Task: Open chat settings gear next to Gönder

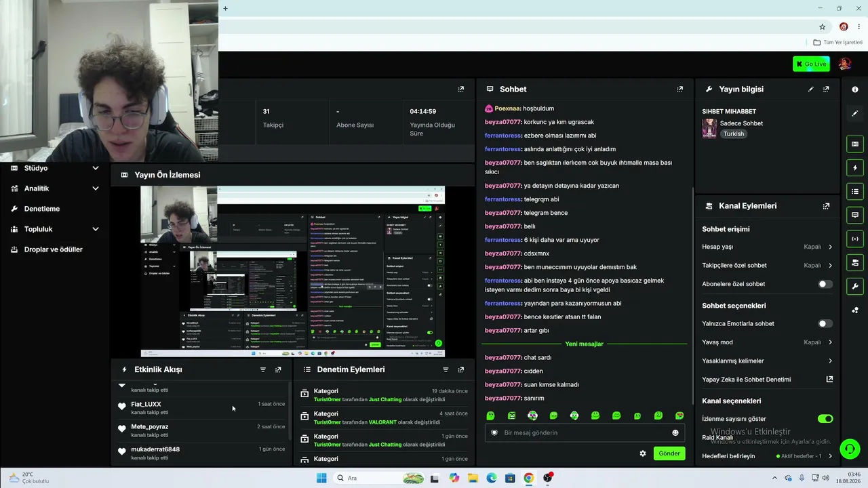Action: 643,453
